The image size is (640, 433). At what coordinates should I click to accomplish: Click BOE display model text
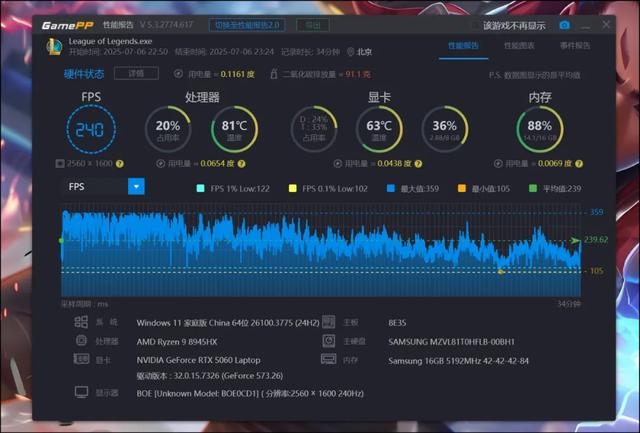click(x=250, y=393)
